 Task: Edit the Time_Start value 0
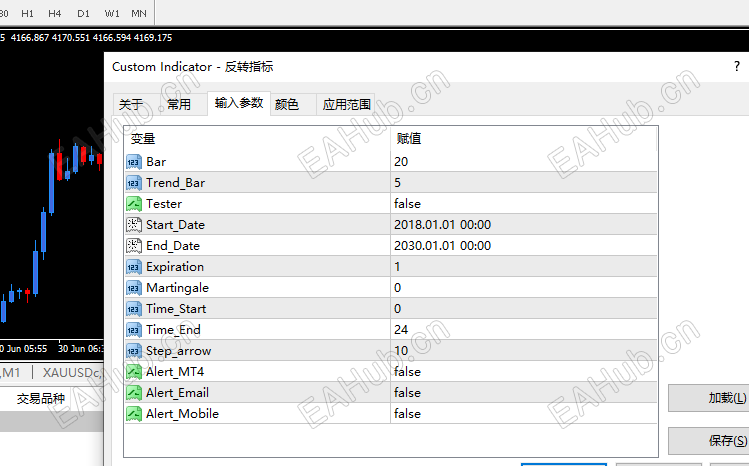(x=524, y=309)
